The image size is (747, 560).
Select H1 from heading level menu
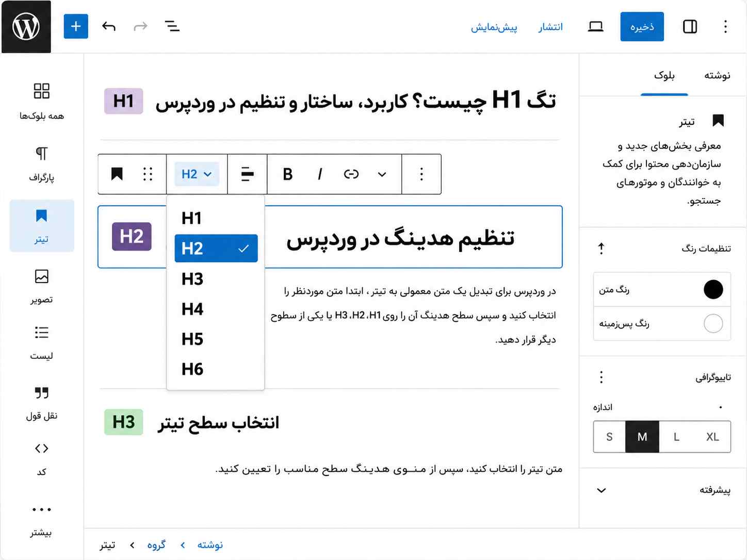click(x=216, y=218)
